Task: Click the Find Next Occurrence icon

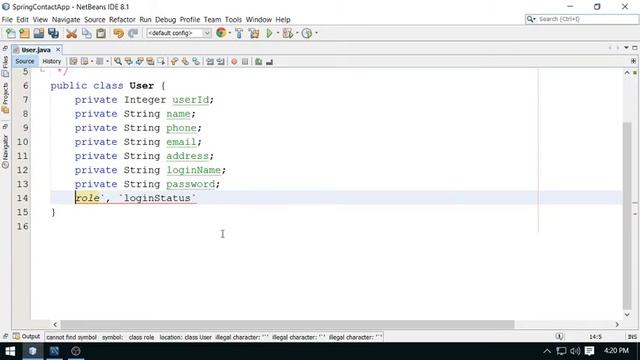Action: coord(140,62)
